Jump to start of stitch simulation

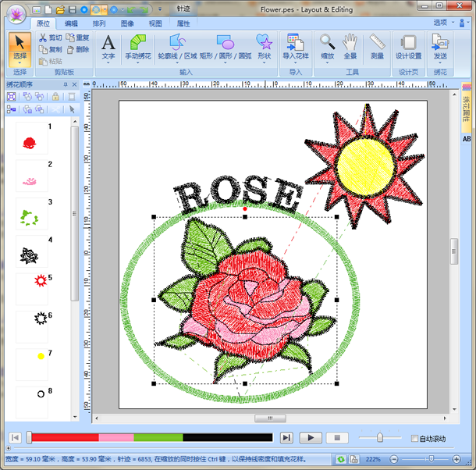[x=15, y=438]
